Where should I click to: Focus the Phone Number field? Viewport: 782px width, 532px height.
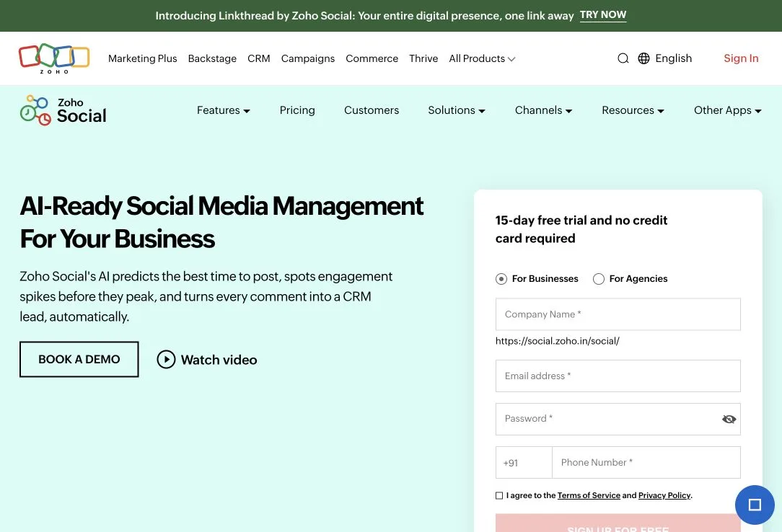[646, 463]
